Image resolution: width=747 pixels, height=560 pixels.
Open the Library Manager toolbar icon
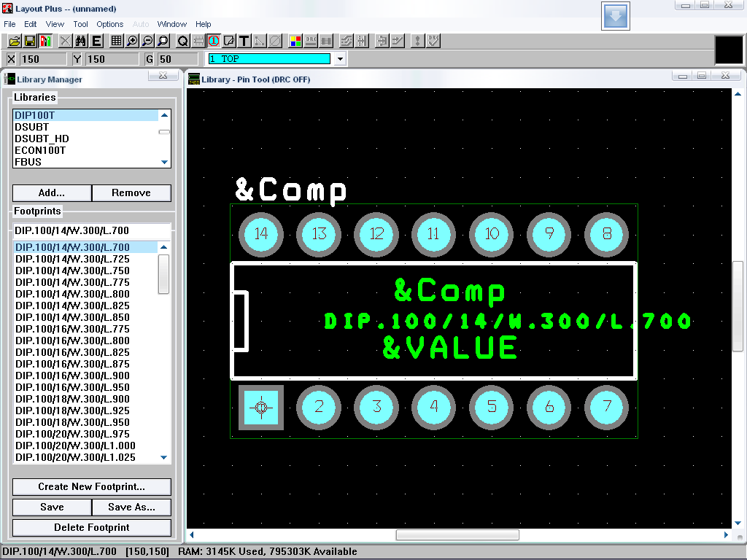(45, 41)
